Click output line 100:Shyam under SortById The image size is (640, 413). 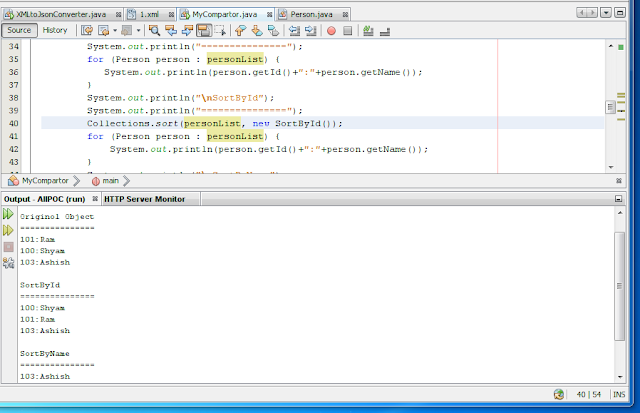coord(42,308)
